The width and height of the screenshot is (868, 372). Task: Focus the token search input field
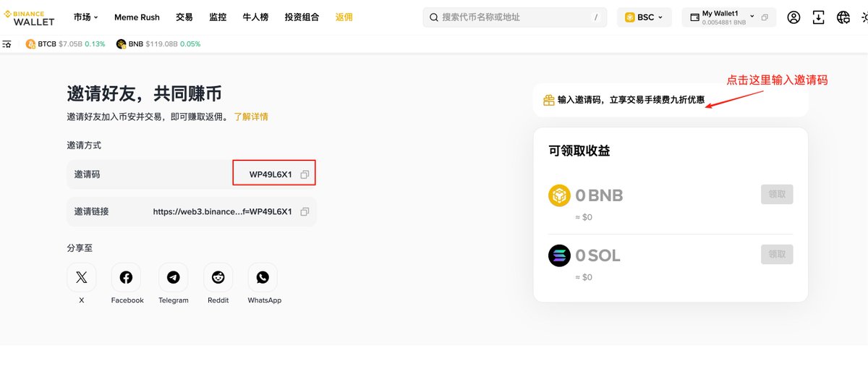click(x=514, y=17)
